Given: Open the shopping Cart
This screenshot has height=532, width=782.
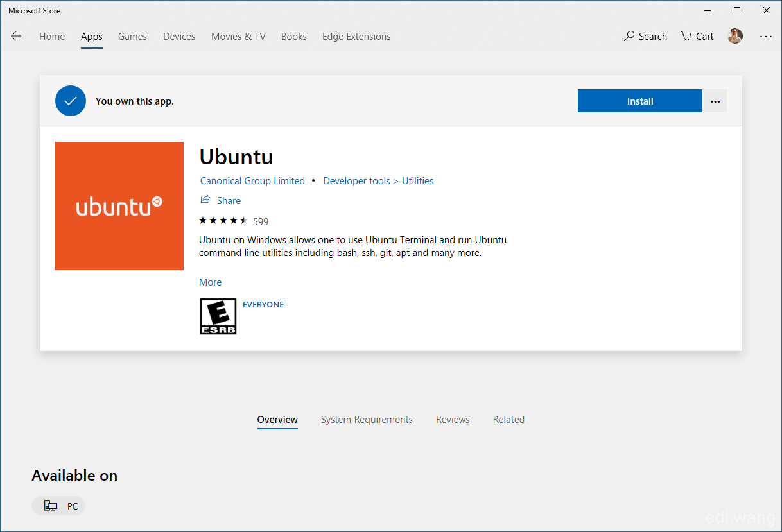Looking at the screenshot, I should 697,37.
